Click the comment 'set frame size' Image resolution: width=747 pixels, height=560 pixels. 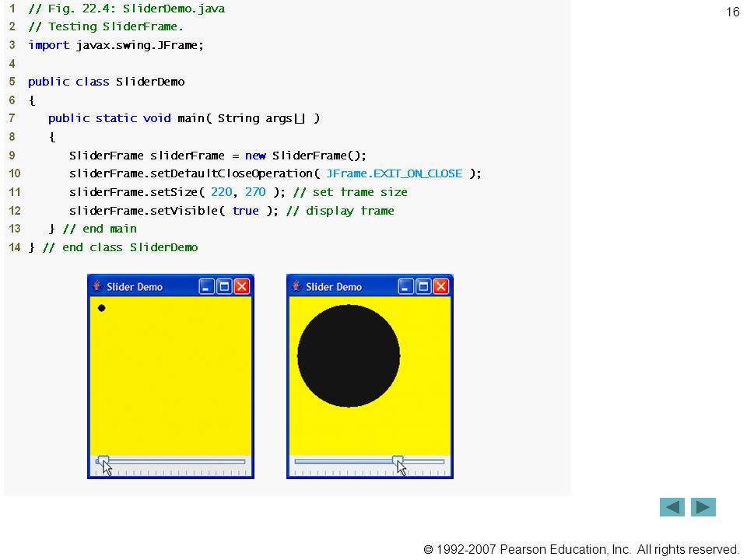351,192
